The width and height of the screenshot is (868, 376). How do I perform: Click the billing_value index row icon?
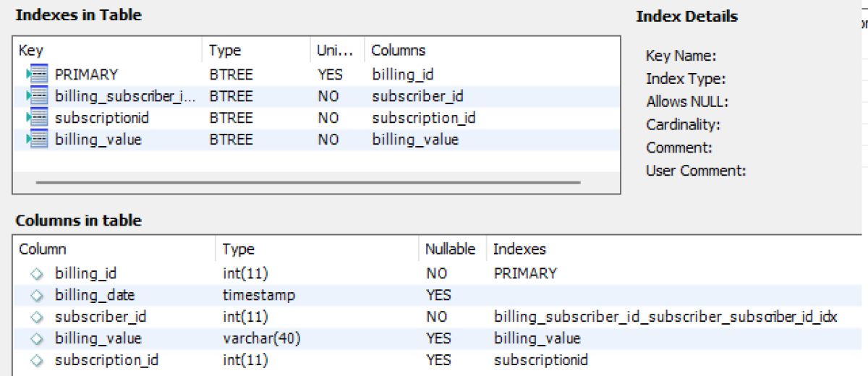[37, 140]
